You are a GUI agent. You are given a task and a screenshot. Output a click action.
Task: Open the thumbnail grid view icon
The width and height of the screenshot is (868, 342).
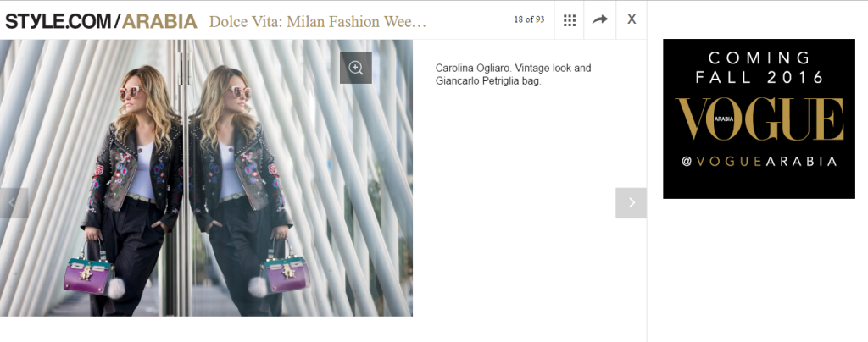pyautogui.click(x=569, y=19)
